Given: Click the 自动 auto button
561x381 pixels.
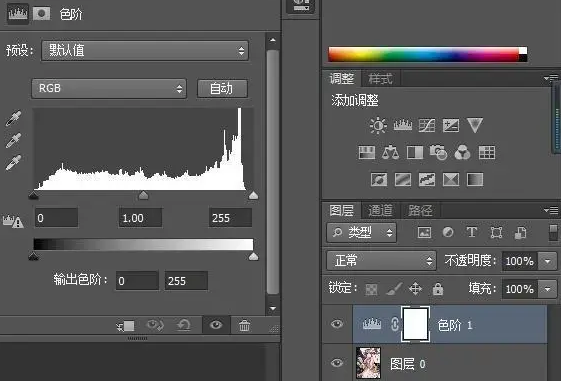Looking at the screenshot, I should [222, 88].
